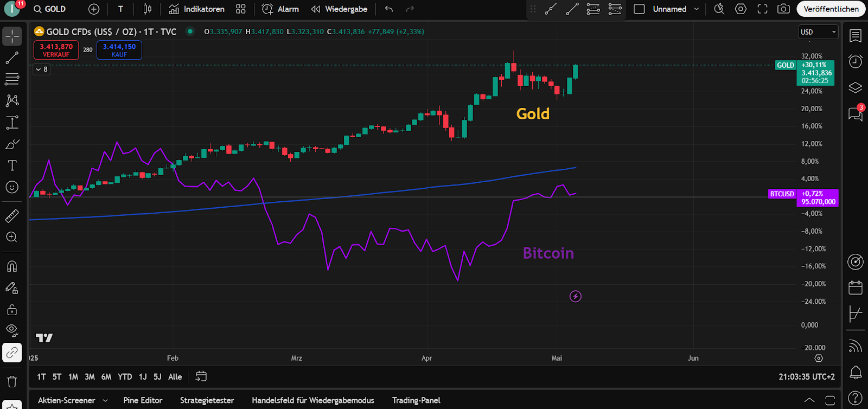868x409 pixels.
Task: Open timezone menu 21:03:35 UTC+2
Action: point(807,376)
